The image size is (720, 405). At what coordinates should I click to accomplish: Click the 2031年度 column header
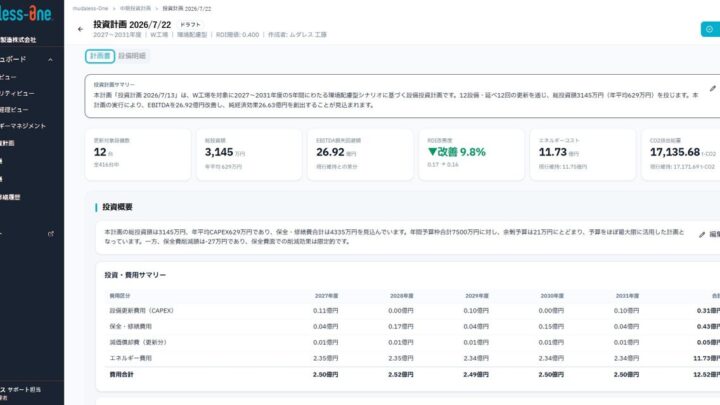(x=627, y=296)
